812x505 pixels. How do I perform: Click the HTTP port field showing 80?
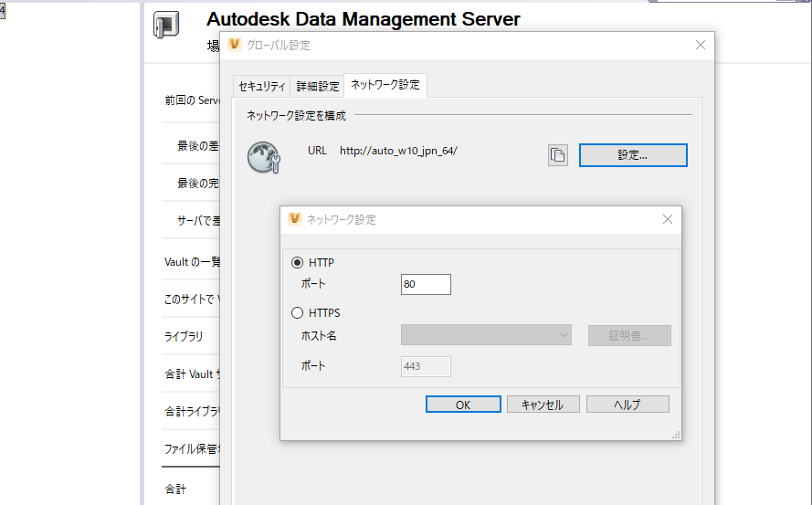pos(426,284)
